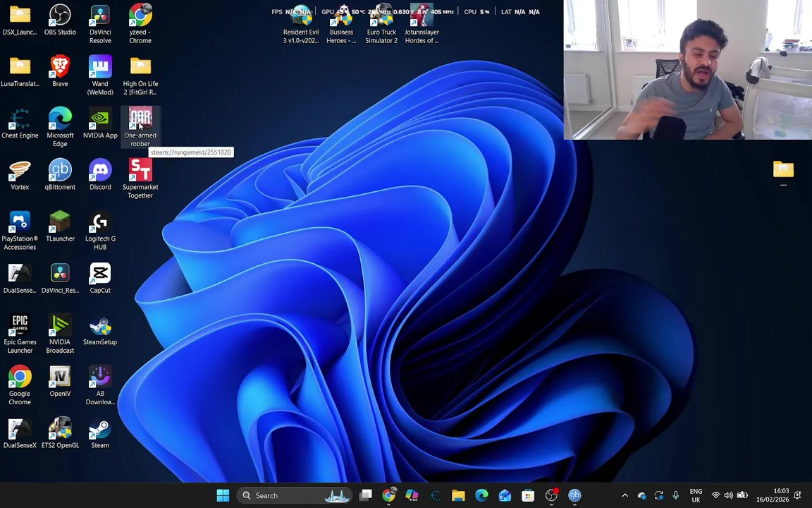Switch the ENG UK input language
This screenshot has width=812, height=508.
pyautogui.click(x=696, y=495)
